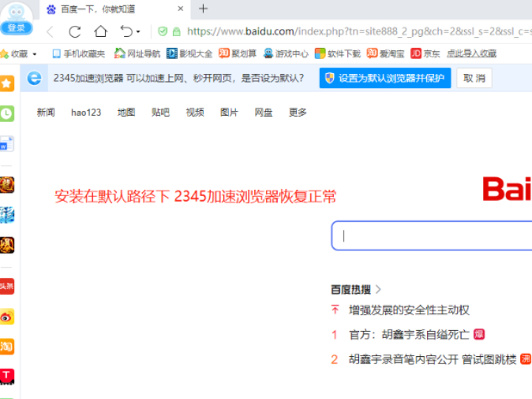Viewport: 532px width, 399px height.
Task: Click the 登录 login avatar button
Action: point(16,18)
